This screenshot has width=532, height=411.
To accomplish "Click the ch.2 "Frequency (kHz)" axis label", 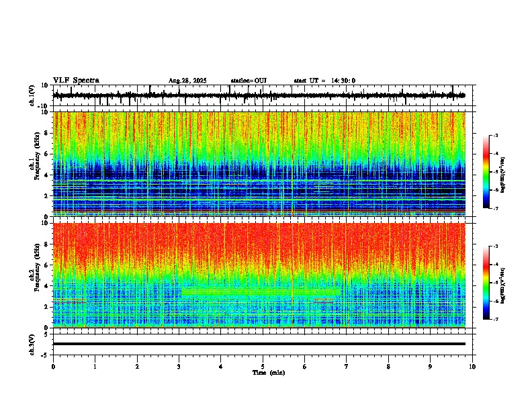I will pyautogui.click(x=37, y=267).
